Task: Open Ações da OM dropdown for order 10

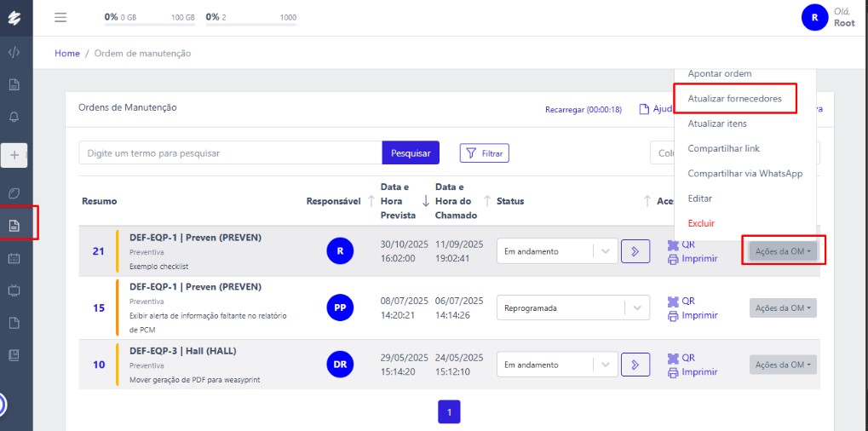Action: point(782,365)
